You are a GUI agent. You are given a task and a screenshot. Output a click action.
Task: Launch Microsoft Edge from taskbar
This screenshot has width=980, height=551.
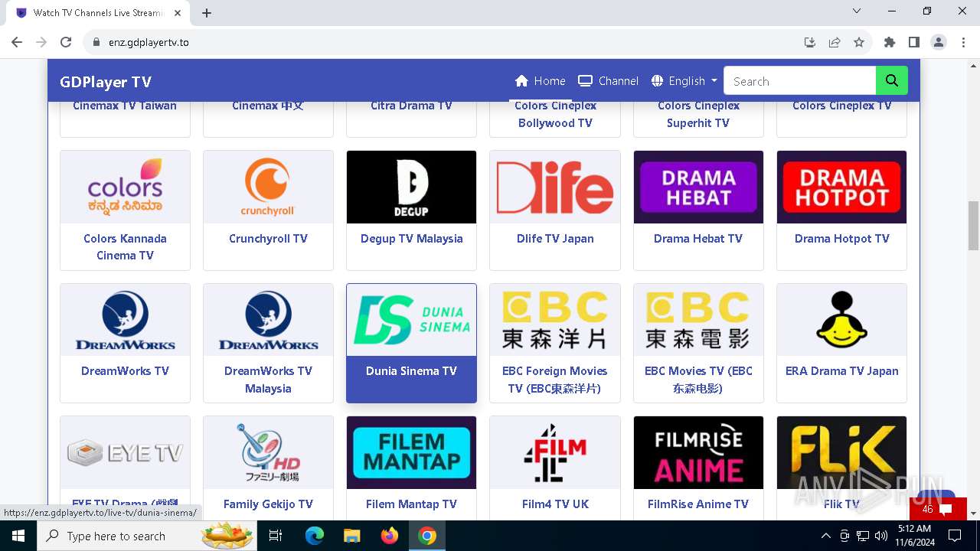click(x=315, y=536)
